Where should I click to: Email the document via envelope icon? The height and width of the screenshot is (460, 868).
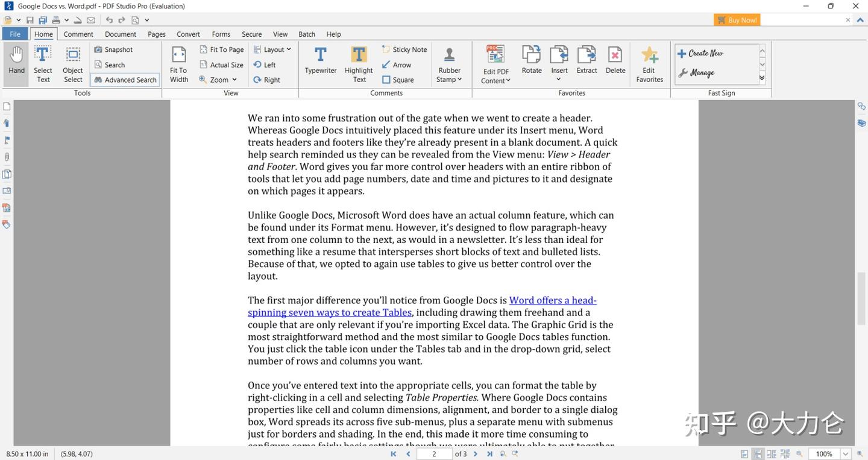click(91, 20)
